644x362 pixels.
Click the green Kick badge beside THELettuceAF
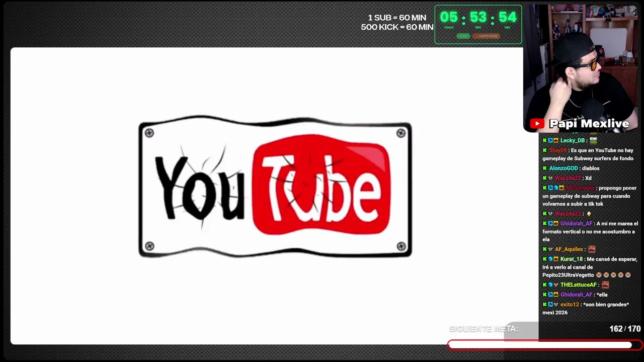[x=545, y=285]
